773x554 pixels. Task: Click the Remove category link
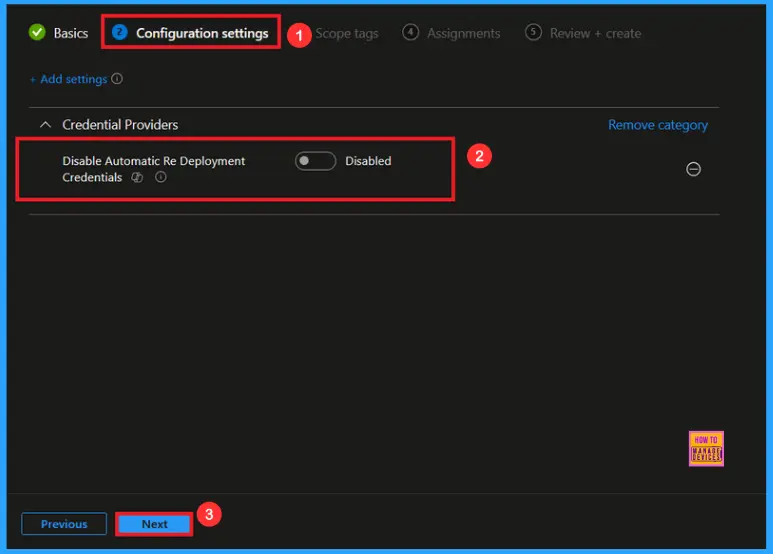click(x=657, y=125)
